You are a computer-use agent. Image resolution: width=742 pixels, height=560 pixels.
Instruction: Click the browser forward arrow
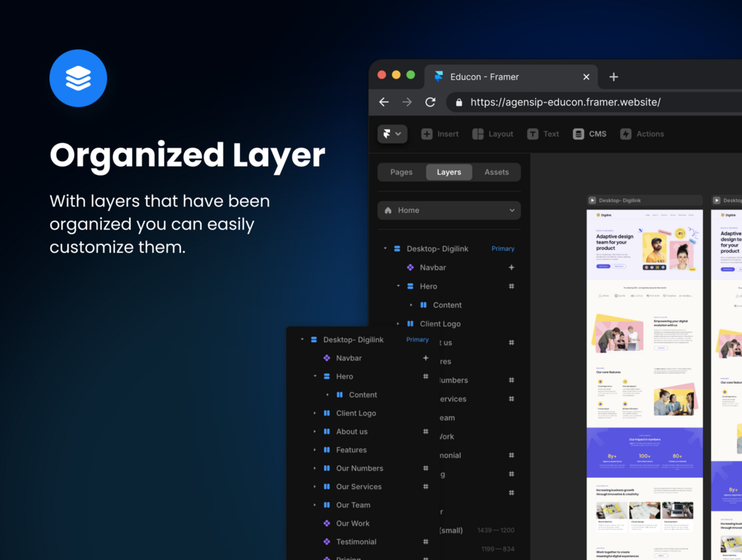click(407, 102)
